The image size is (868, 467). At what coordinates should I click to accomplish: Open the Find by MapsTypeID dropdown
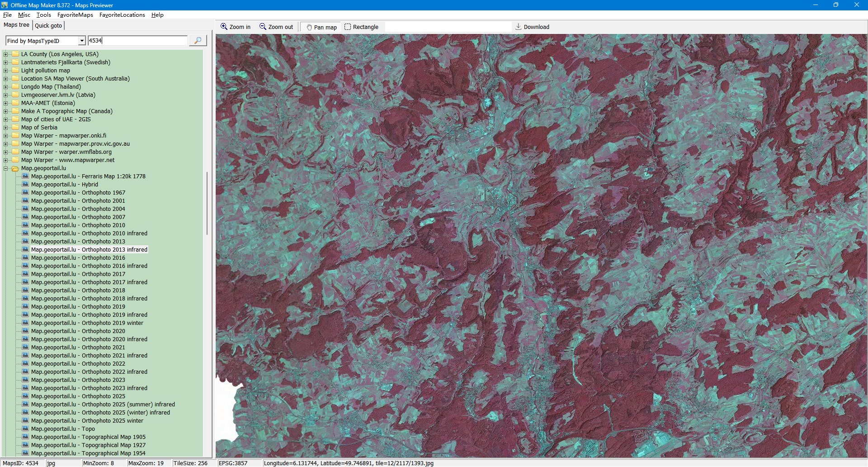[82, 41]
